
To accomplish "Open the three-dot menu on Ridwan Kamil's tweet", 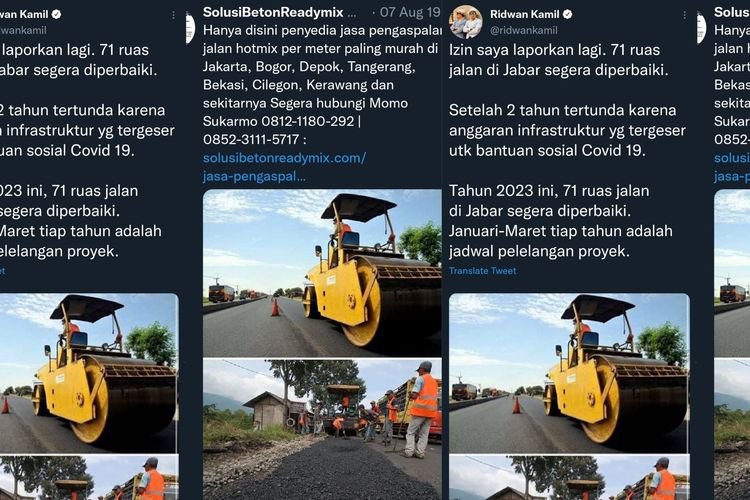I will 684,16.
